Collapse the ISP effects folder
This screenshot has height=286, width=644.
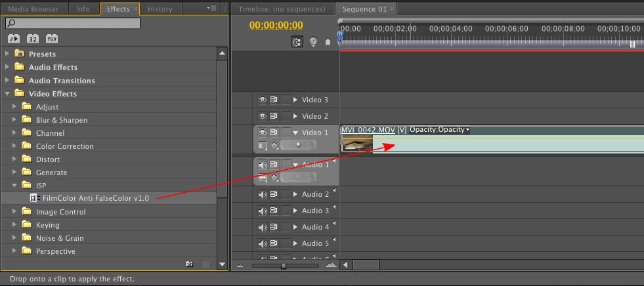15,186
